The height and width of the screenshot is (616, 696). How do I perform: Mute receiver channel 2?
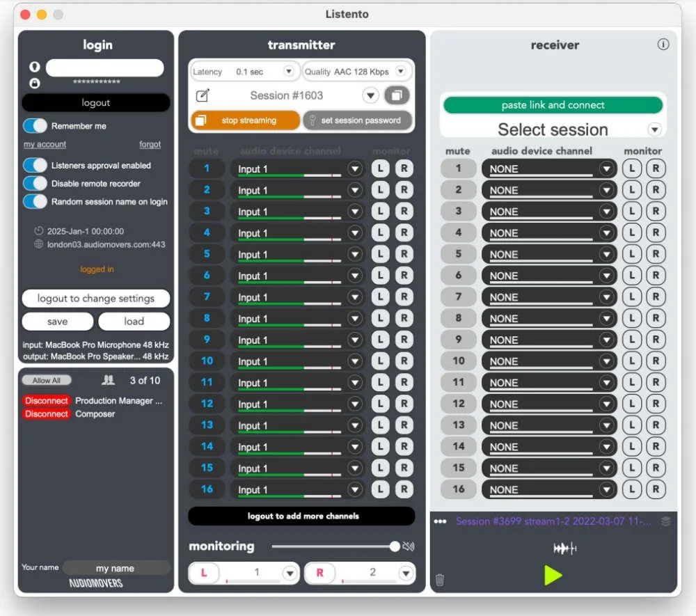(459, 190)
